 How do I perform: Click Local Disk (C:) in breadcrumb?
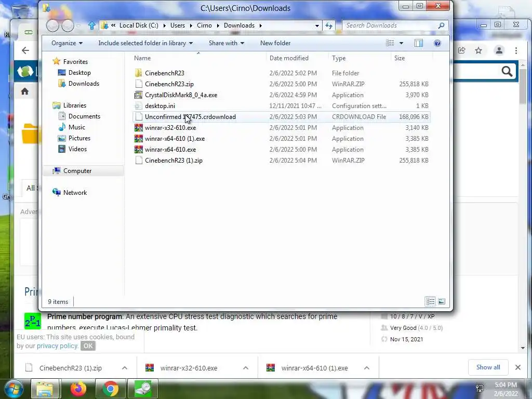click(139, 25)
